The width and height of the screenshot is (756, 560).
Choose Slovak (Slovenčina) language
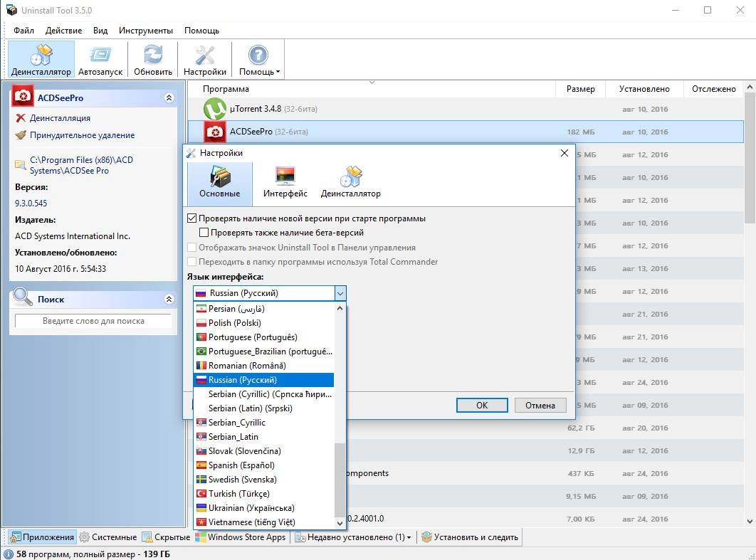[x=263, y=450]
